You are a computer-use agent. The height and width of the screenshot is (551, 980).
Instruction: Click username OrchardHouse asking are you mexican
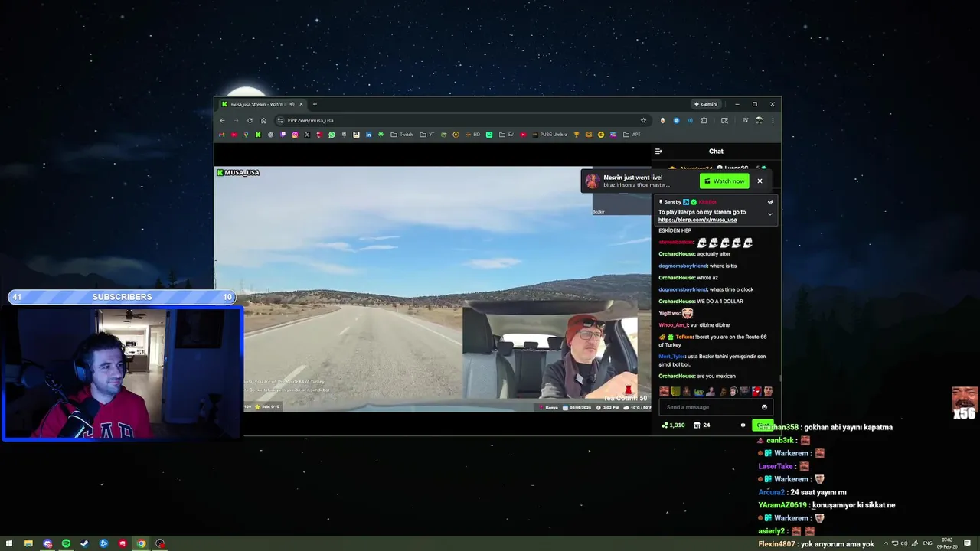tap(677, 376)
